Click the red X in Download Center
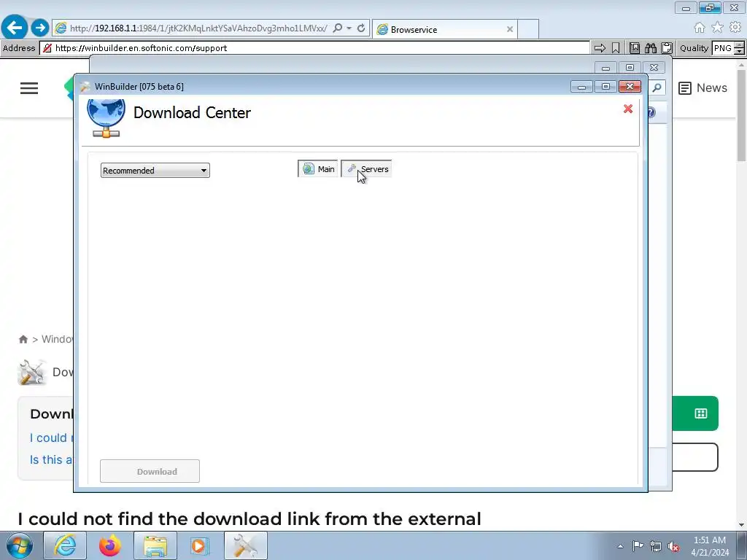Viewport: 747px width, 560px height. point(628,109)
